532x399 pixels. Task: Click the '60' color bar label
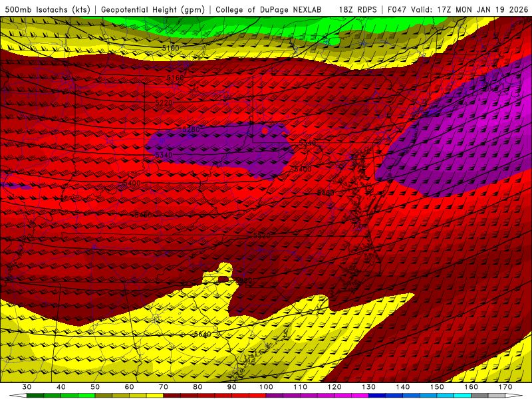[x=129, y=387]
